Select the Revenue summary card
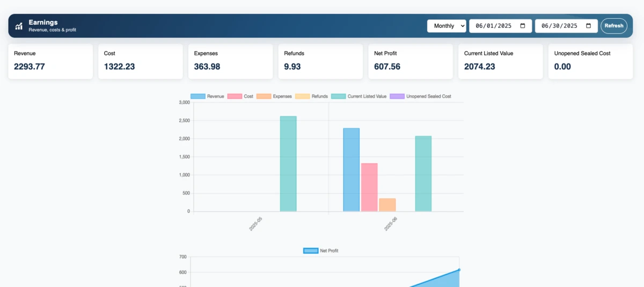Screen dimensions: 644x287 tap(50, 61)
